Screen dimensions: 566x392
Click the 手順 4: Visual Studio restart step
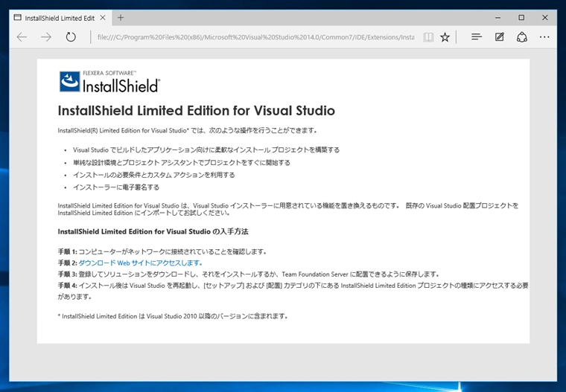click(293, 291)
